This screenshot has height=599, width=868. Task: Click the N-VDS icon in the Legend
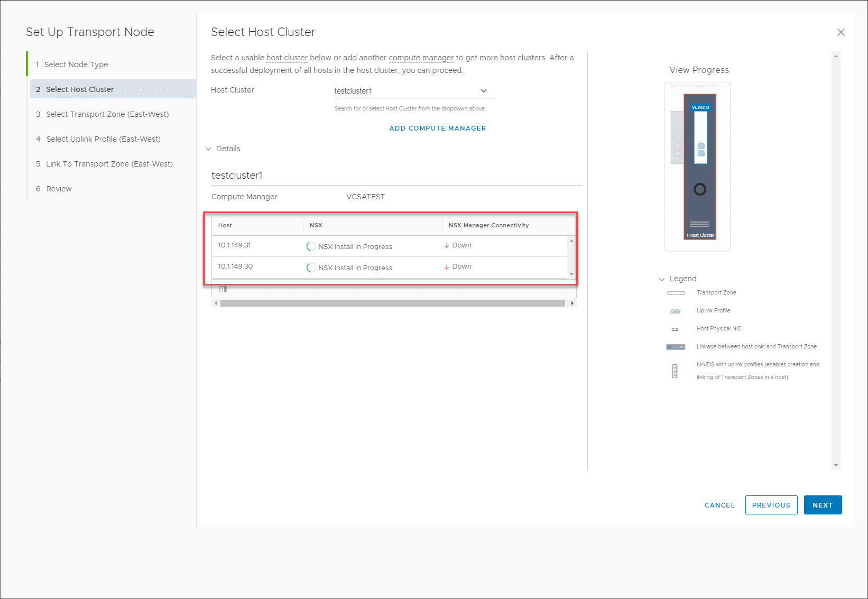[x=675, y=370]
